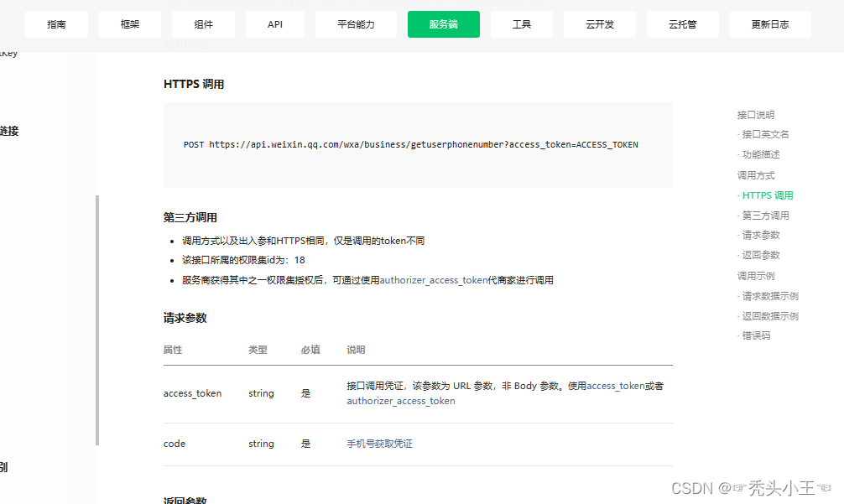The height and width of the screenshot is (504, 844).
Task: Select the 服务端 tab
Action: tap(443, 24)
